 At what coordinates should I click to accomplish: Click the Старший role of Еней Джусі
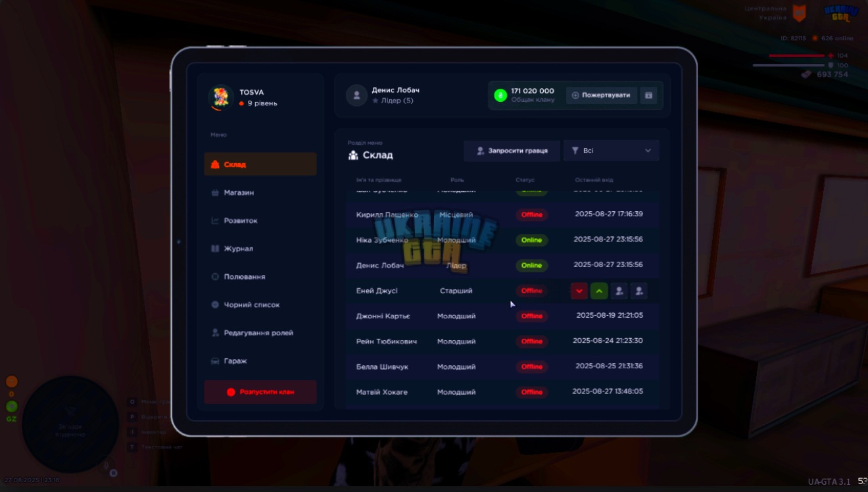[x=456, y=291]
